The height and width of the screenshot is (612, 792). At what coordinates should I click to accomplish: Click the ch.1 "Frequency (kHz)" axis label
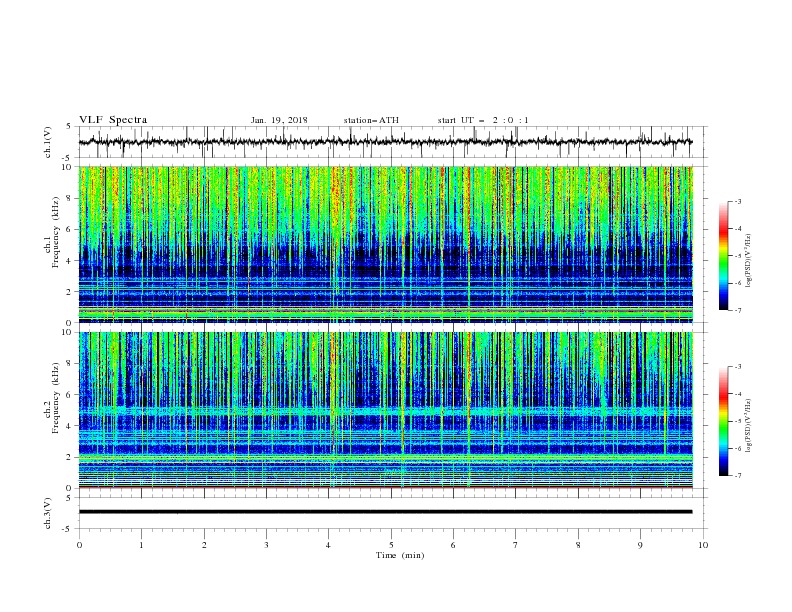point(57,232)
